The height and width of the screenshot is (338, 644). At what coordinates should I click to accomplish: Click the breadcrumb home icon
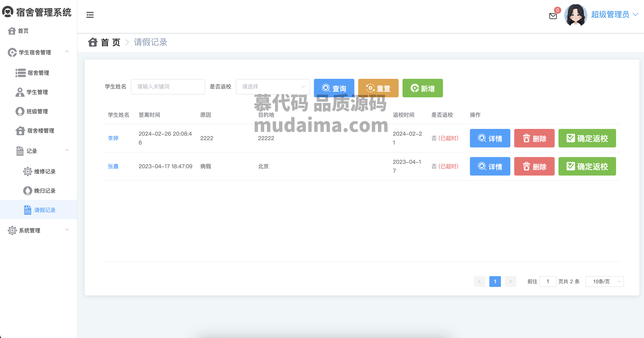[92, 42]
